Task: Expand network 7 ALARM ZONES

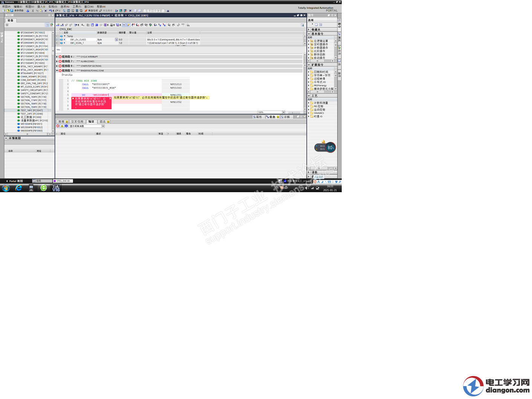Action: [x=57, y=61]
